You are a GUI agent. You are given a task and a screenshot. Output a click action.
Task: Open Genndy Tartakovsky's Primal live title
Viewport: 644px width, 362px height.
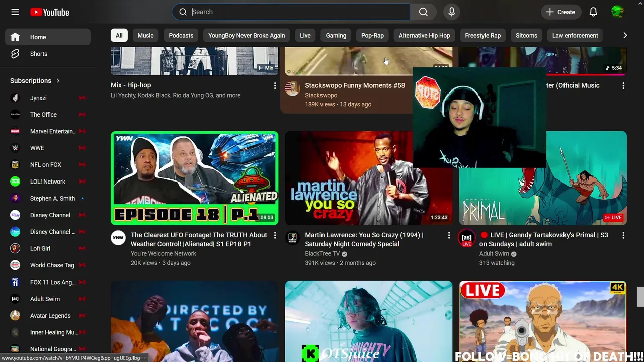(x=543, y=239)
